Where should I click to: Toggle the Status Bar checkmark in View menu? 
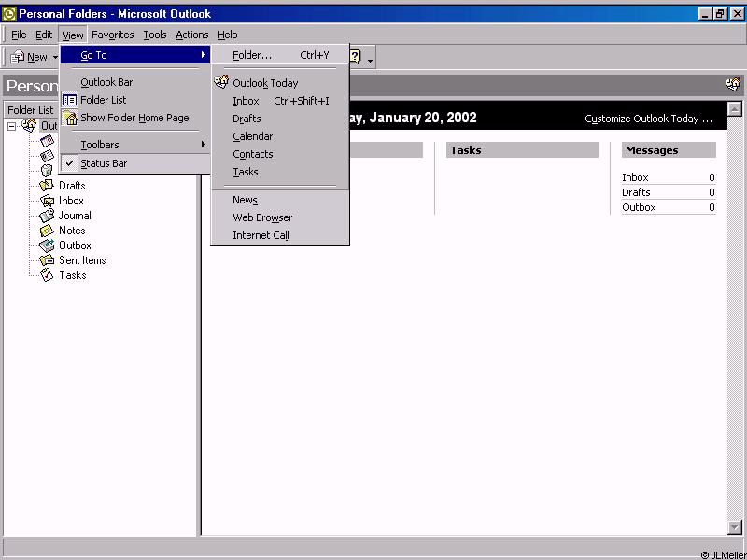[69, 163]
